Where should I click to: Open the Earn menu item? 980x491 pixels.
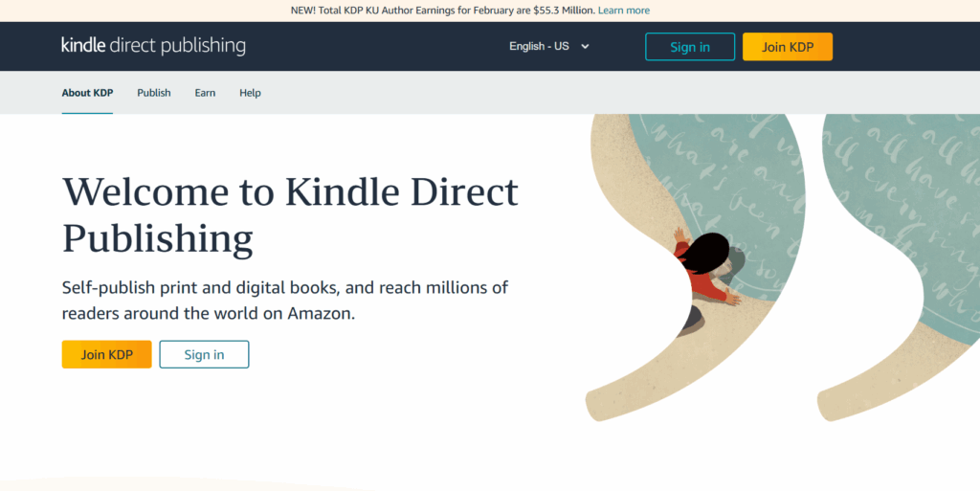click(205, 93)
